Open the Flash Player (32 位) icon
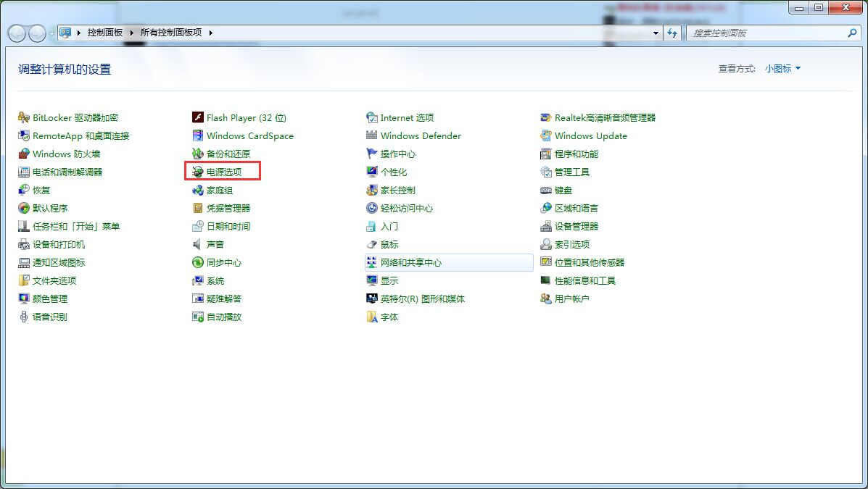This screenshot has height=489, width=868. point(198,117)
